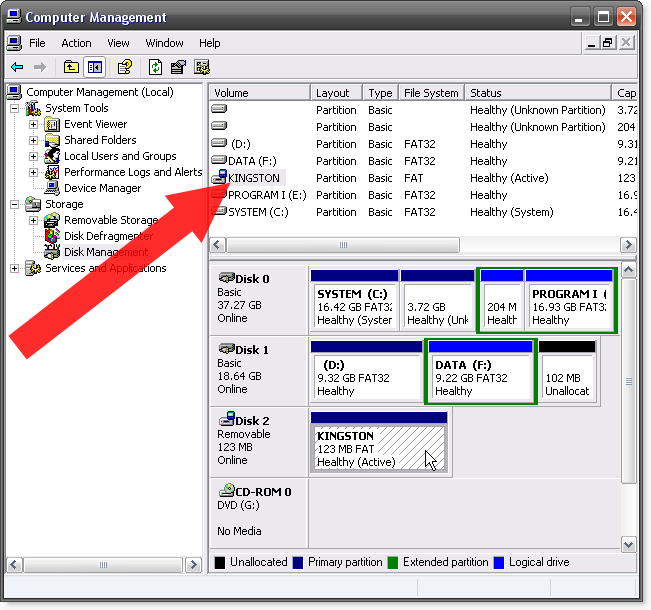The width and height of the screenshot is (651, 610).
Task: Select the KINGSTON volume in the list
Action: [254, 178]
